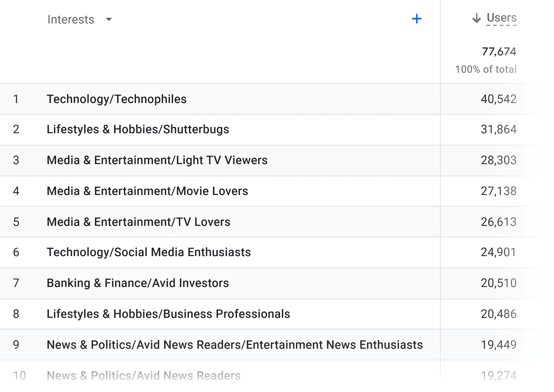Image resolution: width=554 pixels, height=392 pixels.
Task: Select Banking & Finance/Avid Investors
Action: tap(137, 283)
